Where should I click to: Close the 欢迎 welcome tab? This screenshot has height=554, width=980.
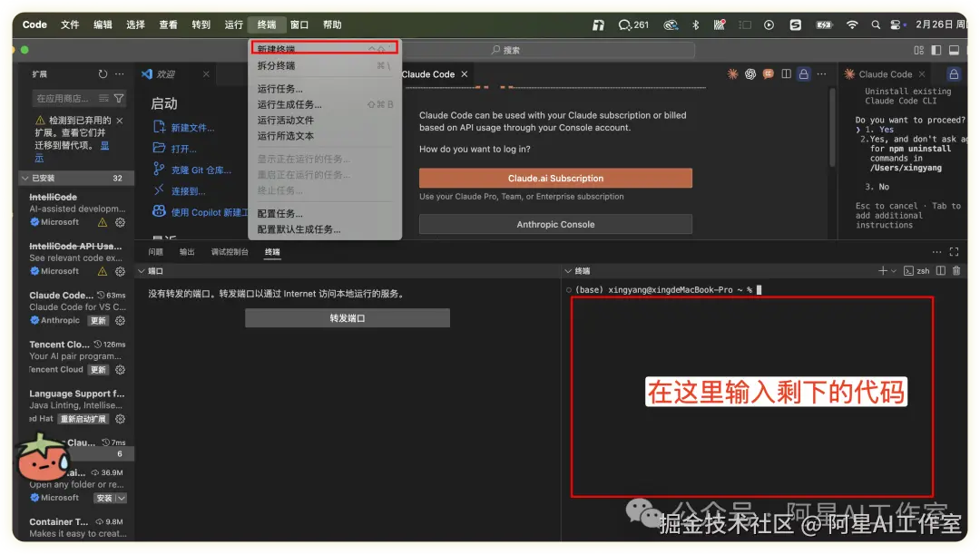206,73
